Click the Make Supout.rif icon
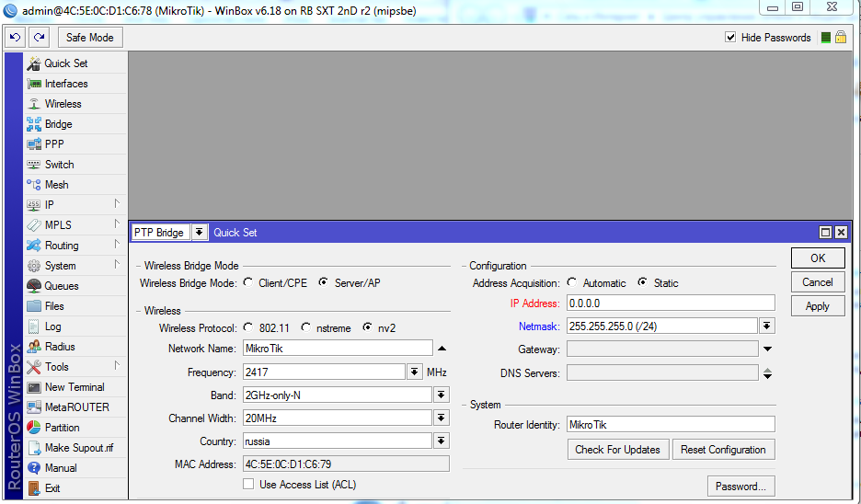Screen dimensions: 861x504 click(34, 448)
